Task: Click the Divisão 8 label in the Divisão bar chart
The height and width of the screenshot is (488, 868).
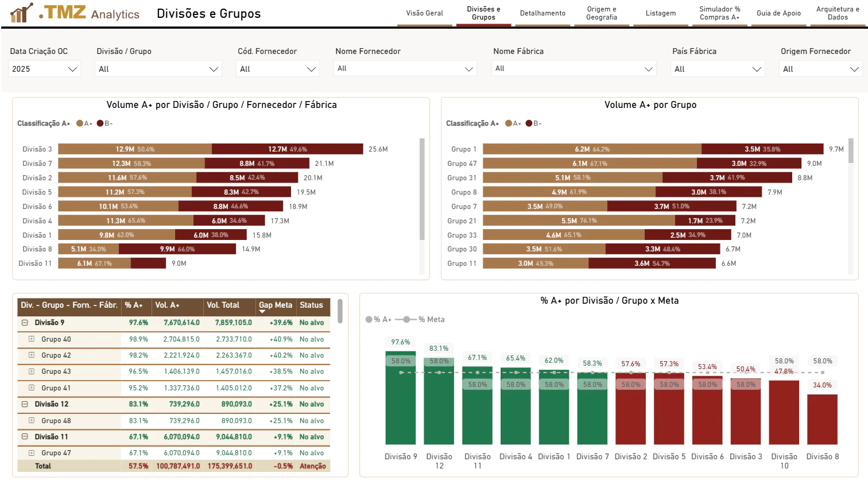Action: click(x=37, y=249)
